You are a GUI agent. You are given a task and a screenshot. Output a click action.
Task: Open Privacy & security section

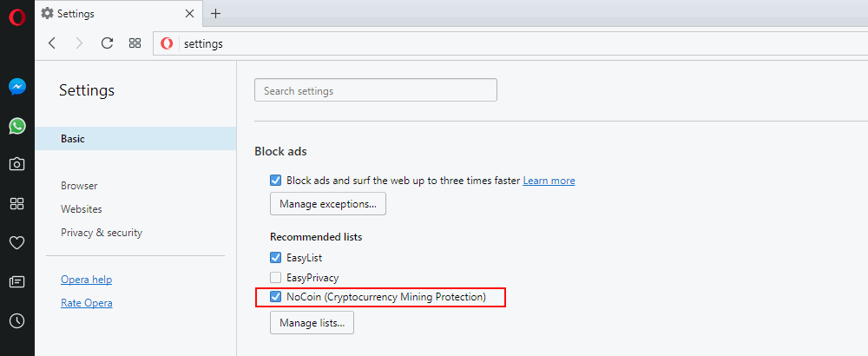pos(102,233)
